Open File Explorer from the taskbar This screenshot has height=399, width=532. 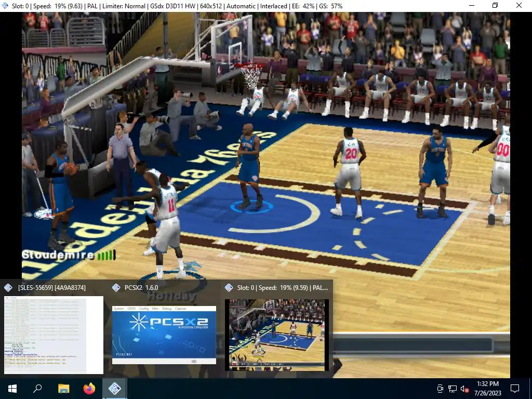point(63,389)
